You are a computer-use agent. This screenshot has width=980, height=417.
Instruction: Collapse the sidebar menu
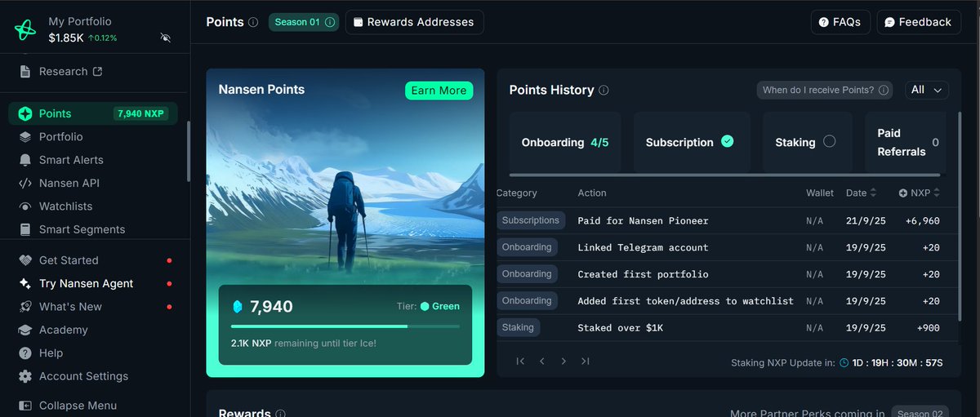click(68, 406)
